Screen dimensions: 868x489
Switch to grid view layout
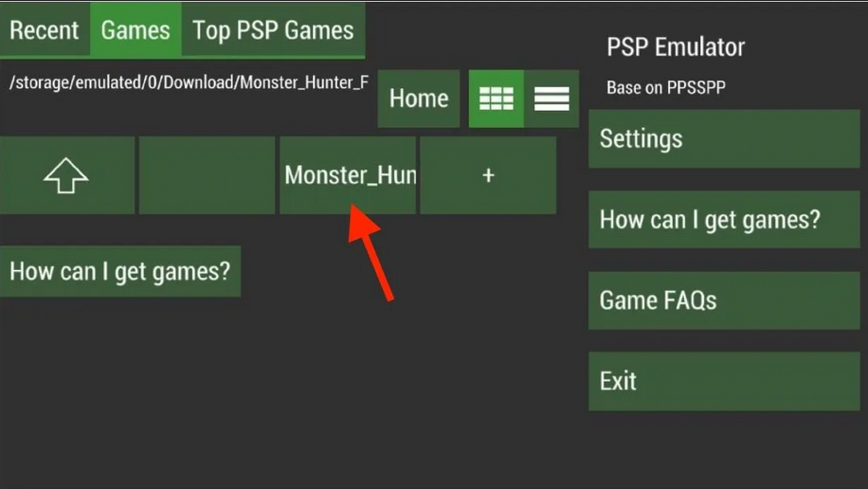coord(496,99)
